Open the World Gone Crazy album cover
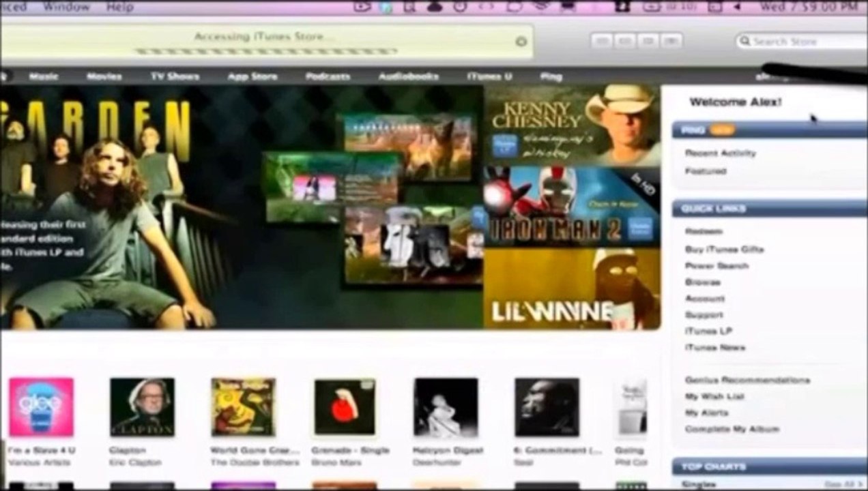The width and height of the screenshot is (868, 491). 243,407
